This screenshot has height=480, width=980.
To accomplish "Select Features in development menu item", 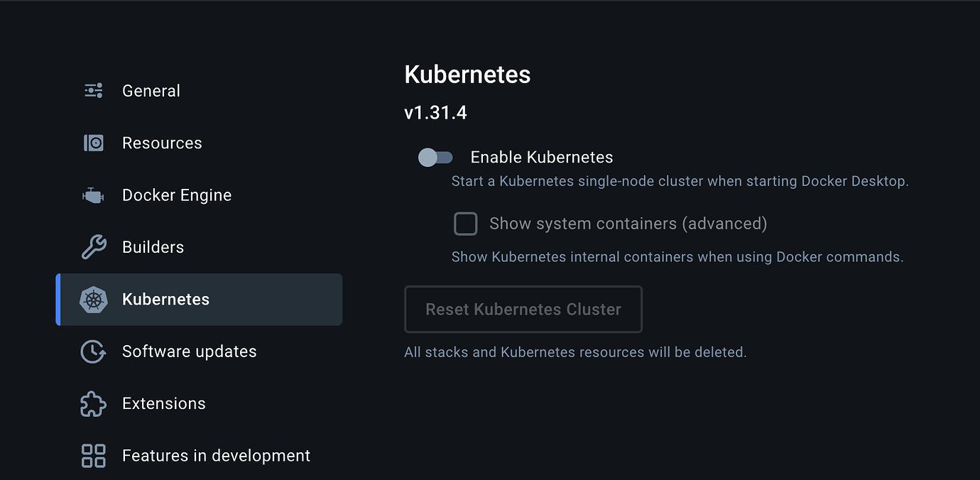I will [216, 455].
